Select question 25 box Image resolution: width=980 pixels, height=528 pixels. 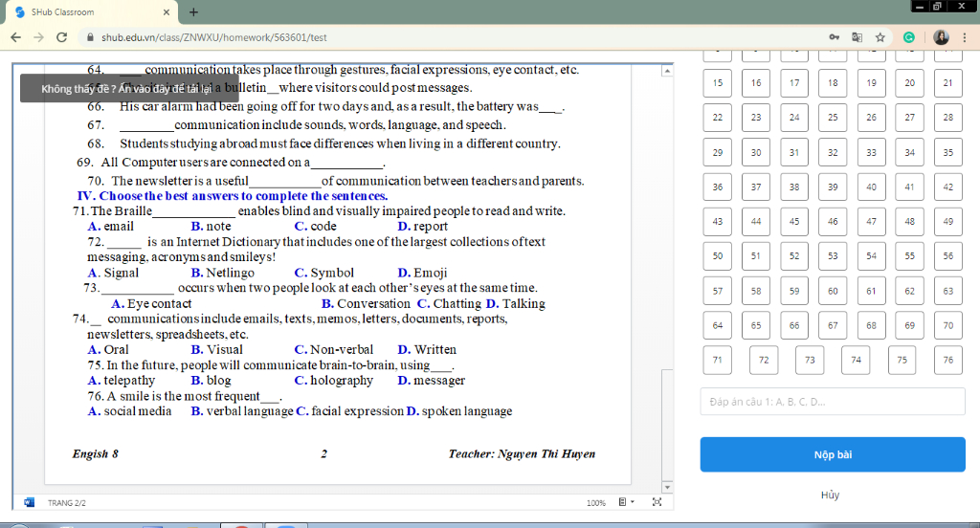(x=833, y=118)
